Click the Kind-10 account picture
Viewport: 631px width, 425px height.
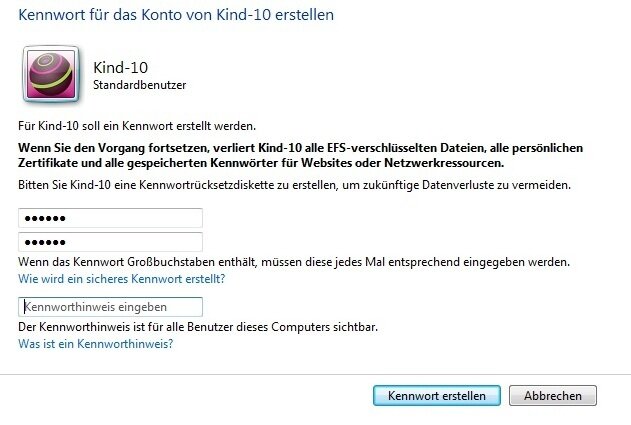pyautogui.click(x=49, y=75)
